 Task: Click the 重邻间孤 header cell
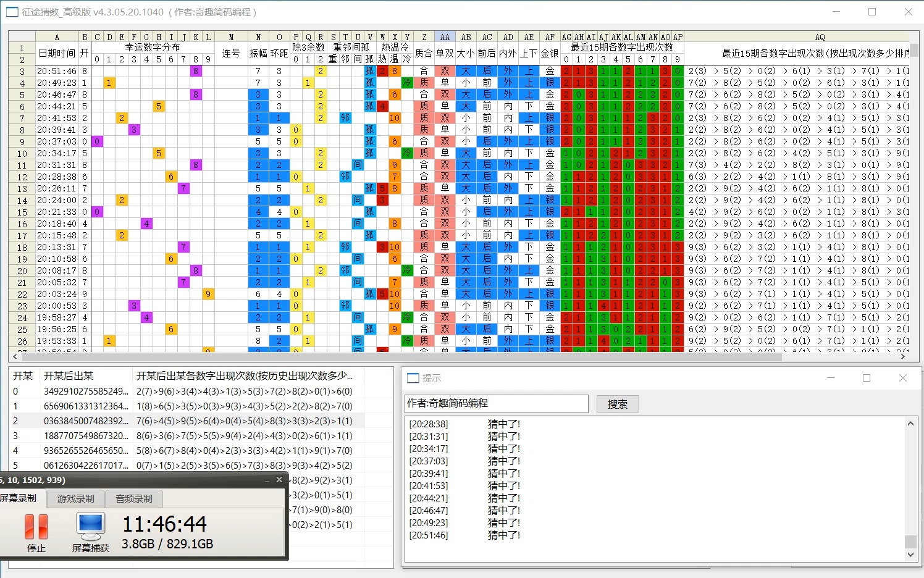point(351,48)
